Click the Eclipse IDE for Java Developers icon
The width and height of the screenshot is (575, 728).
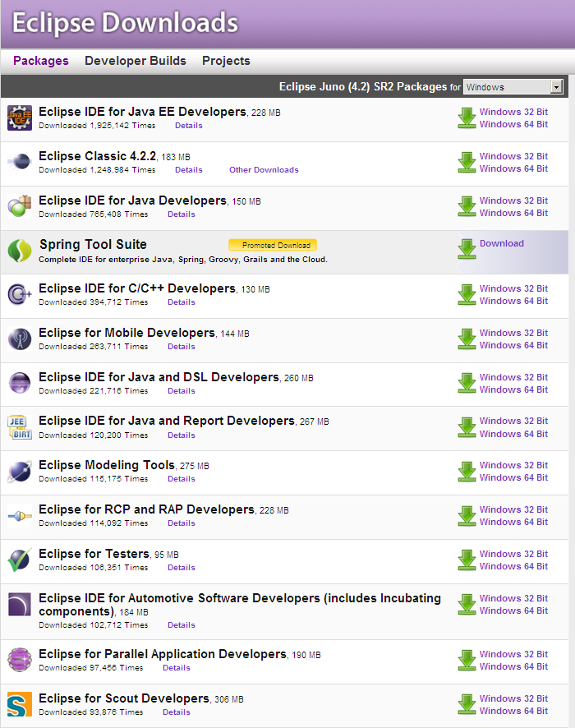[x=20, y=206]
